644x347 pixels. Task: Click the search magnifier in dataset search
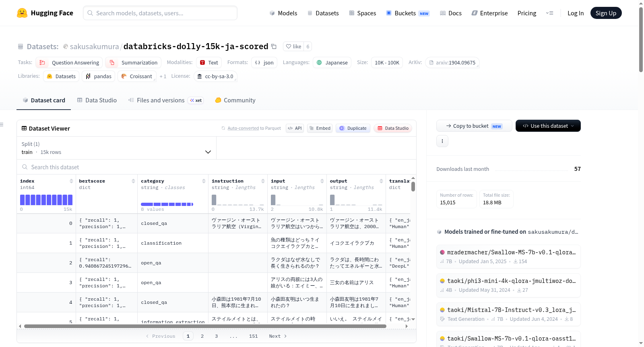25,167
